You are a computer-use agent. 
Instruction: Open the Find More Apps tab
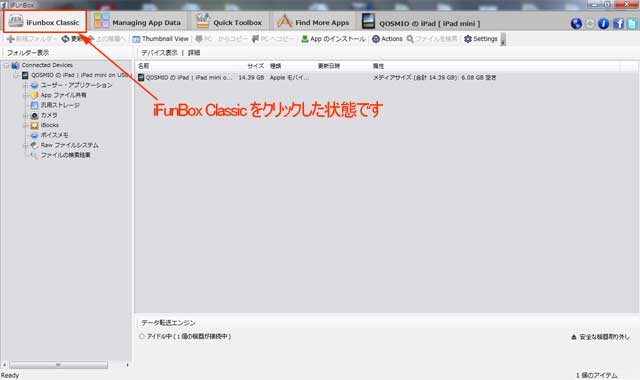(x=313, y=22)
